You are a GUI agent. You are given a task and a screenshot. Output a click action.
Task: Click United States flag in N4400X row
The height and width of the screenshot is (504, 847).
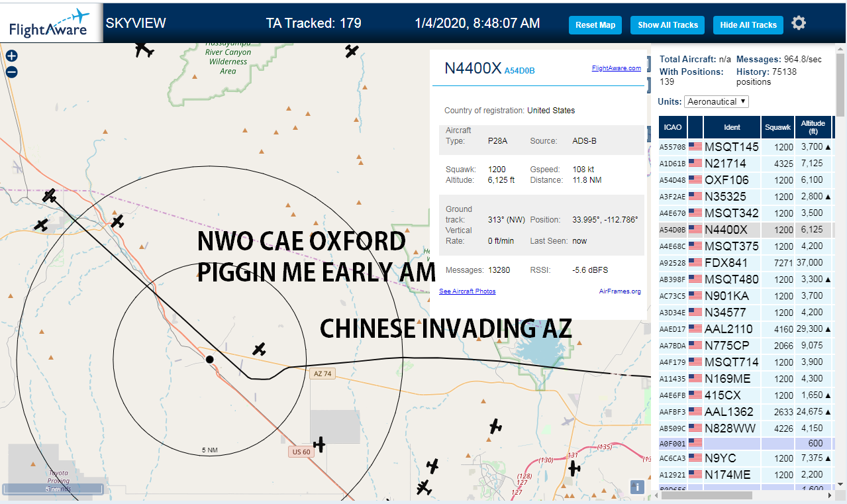[x=695, y=230]
